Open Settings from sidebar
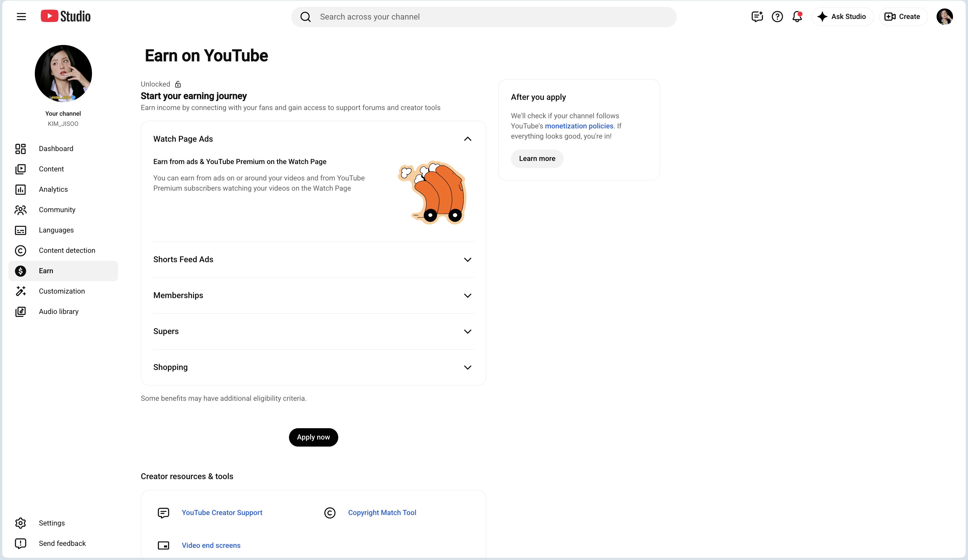This screenshot has width=968, height=560. point(63,523)
